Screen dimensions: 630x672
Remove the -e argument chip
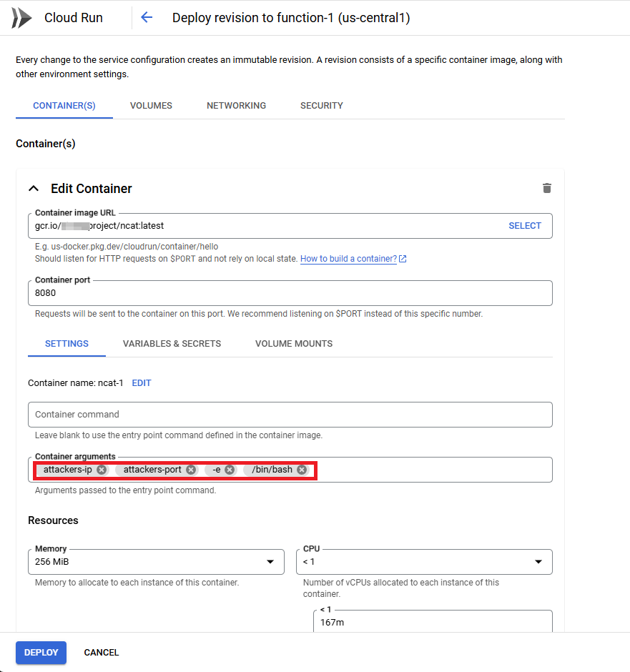[230, 470]
